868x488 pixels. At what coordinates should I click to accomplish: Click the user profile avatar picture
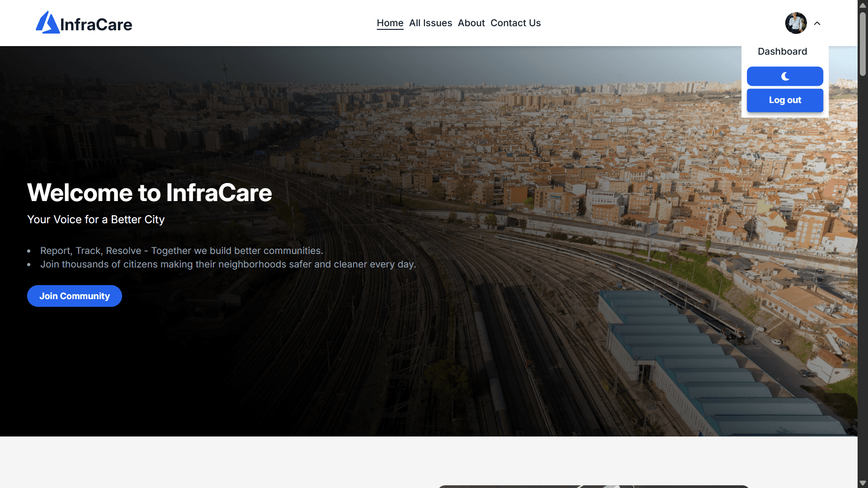(796, 23)
